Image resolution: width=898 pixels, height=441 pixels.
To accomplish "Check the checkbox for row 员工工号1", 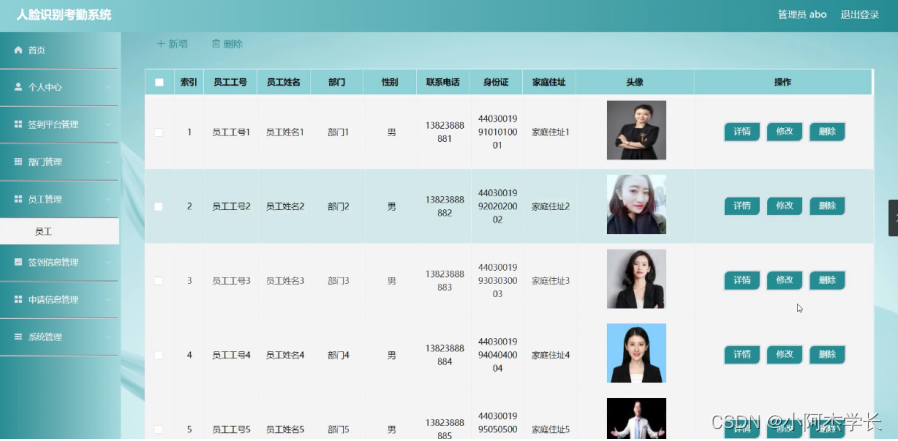I will point(159,132).
